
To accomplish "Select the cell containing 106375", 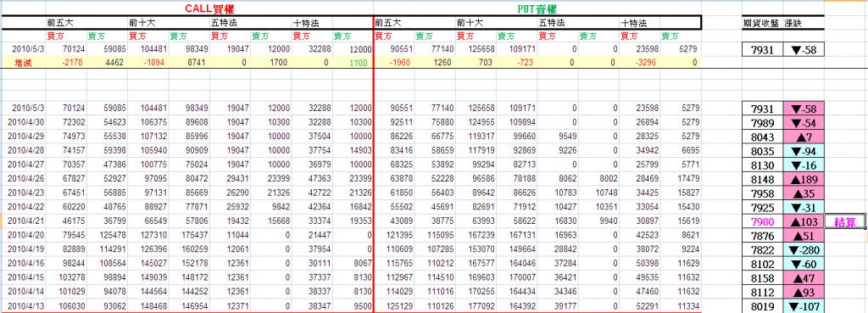I will point(147,122).
